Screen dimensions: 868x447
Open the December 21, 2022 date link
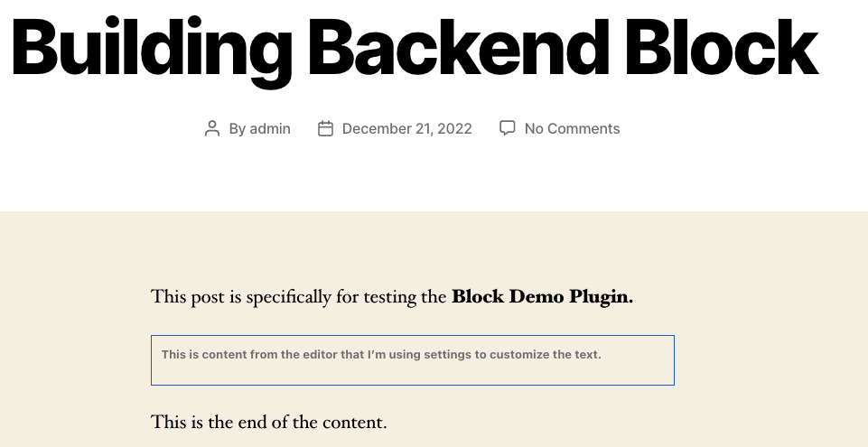[x=406, y=129]
